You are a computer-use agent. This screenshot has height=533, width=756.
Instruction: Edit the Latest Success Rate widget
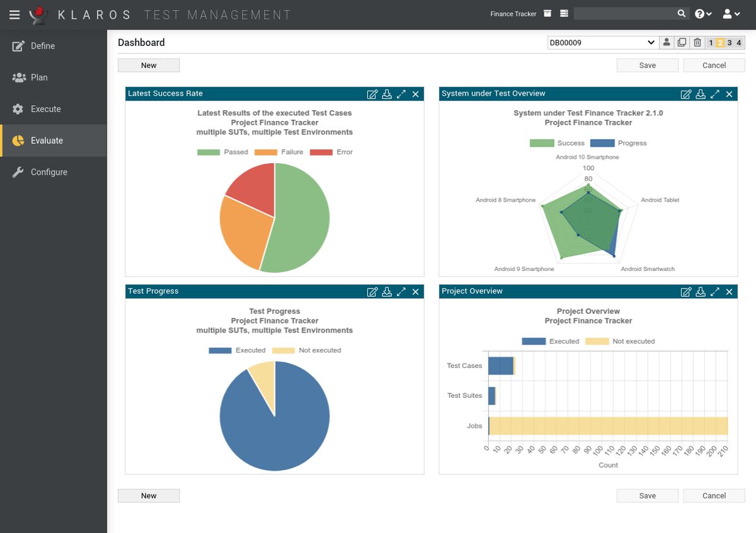point(372,94)
